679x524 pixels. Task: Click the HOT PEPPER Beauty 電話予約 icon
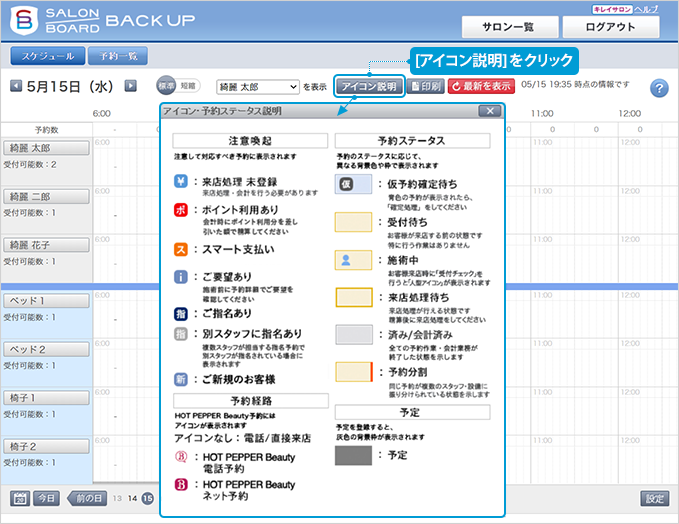pos(181,456)
